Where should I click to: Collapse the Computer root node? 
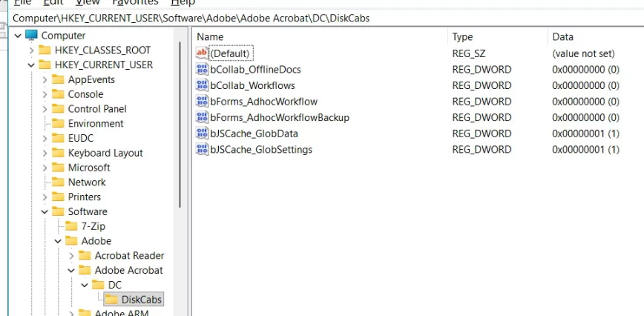coord(18,36)
